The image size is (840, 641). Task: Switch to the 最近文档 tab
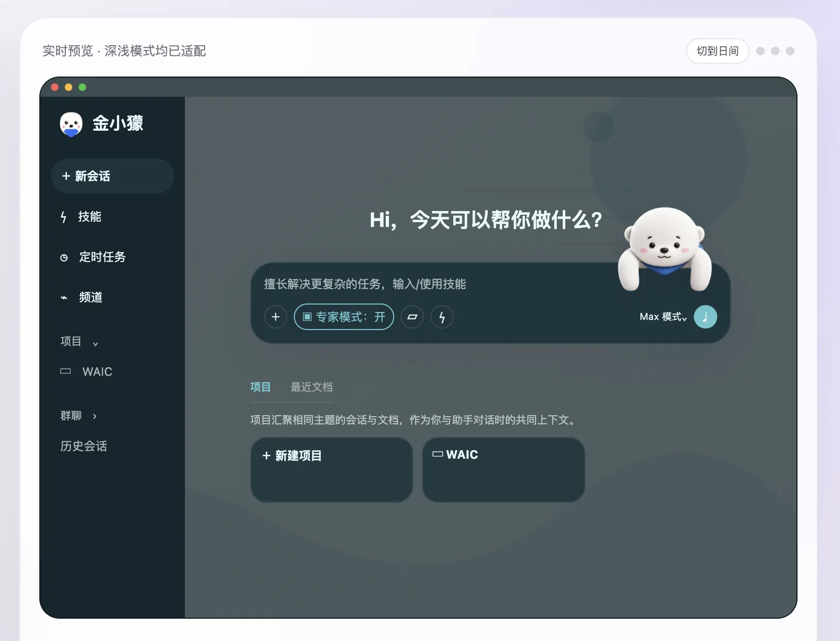coord(311,387)
